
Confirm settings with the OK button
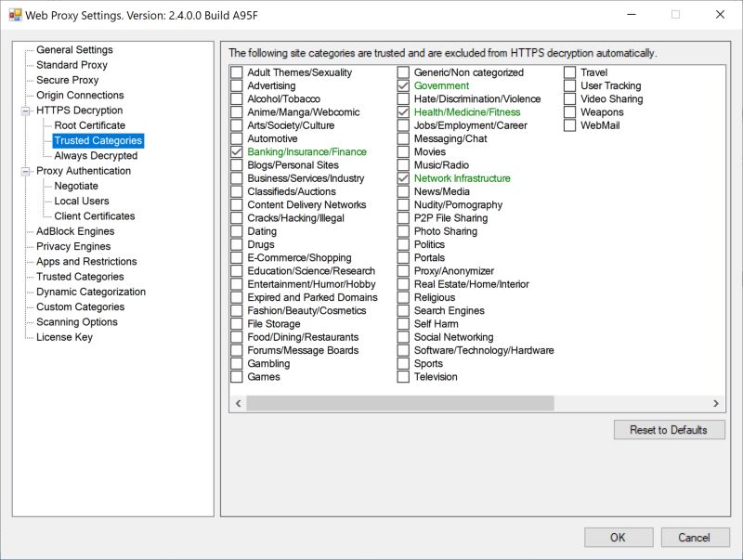pos(618,537)
